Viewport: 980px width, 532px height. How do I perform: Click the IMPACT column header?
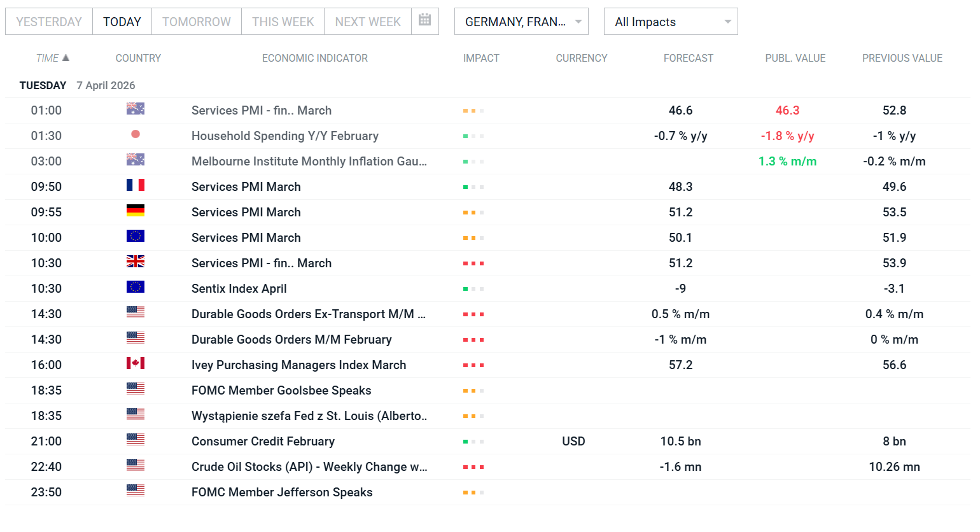pyautogui.click(x=480, y=58)
